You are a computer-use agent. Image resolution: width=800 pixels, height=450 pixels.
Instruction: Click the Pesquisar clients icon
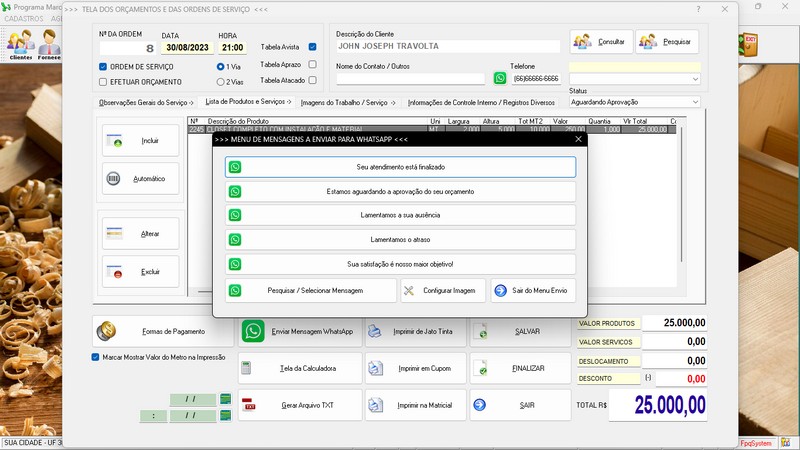click(648, 41)
